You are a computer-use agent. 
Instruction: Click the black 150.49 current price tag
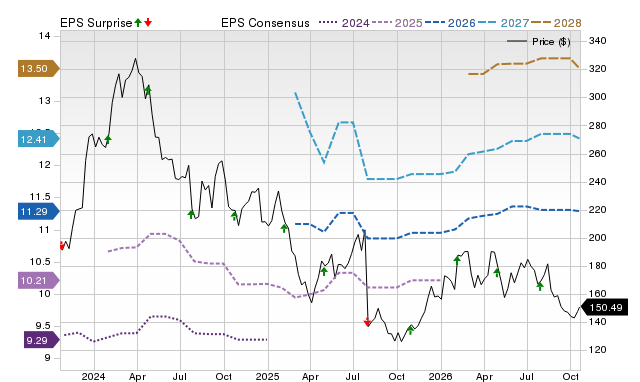(604, 307)
